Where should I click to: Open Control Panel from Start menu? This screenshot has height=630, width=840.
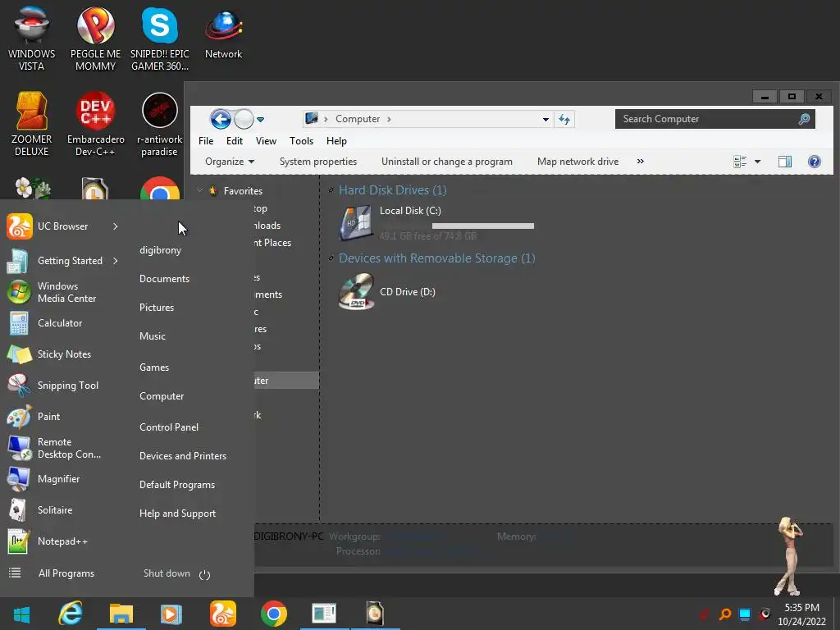point(169,427)
